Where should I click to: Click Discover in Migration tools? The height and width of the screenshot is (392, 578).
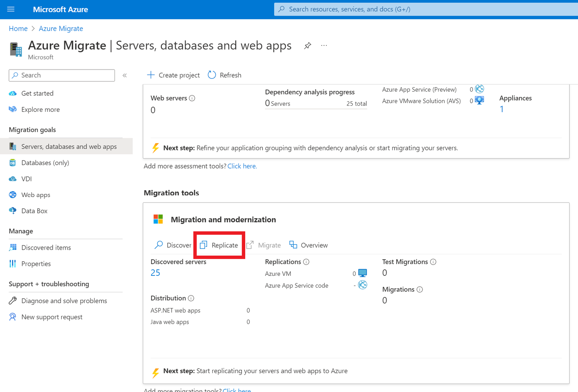click(173, 245)
